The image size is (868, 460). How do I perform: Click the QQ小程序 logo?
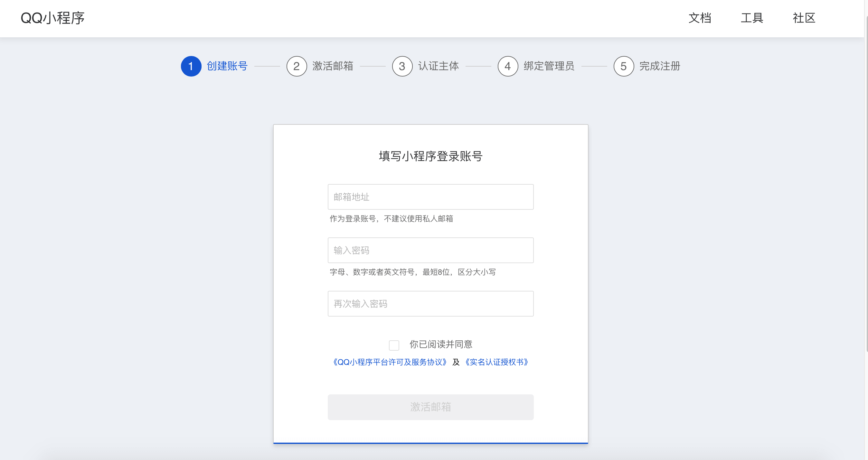click(x=52, y=18)
